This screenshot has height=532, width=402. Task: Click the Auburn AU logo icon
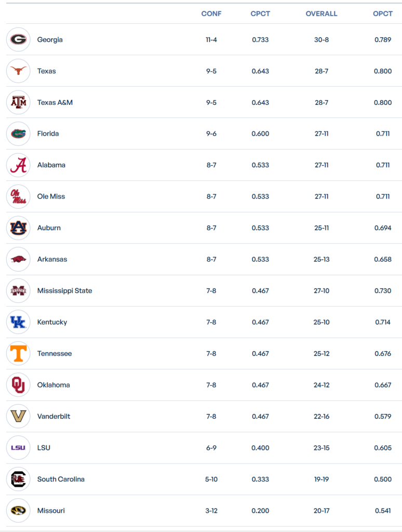18,228
